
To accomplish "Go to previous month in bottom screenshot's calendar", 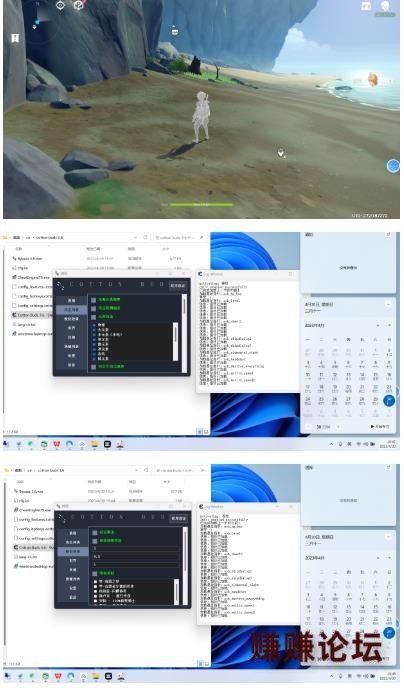I will [378, 558].
